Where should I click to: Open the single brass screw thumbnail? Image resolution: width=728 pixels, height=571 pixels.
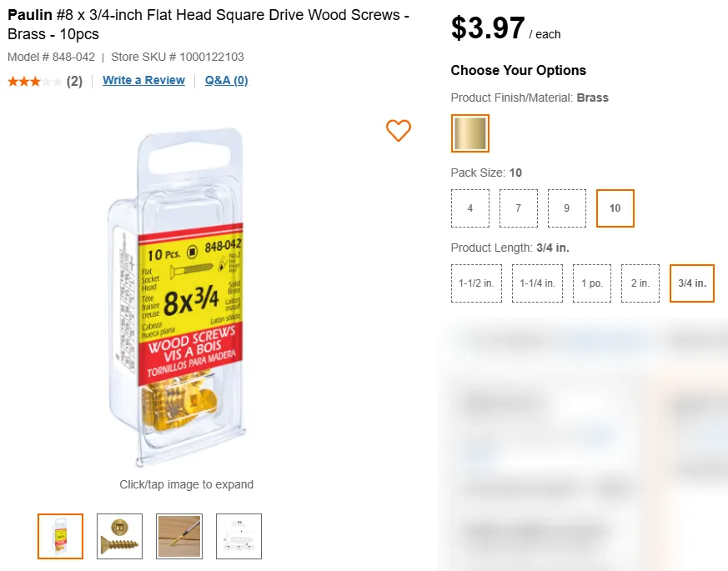click(x=120, y=536)
